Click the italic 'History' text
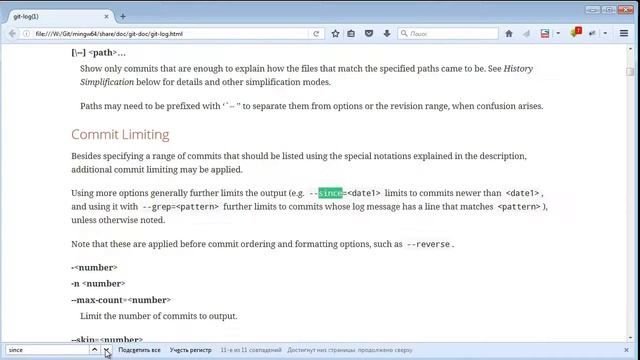The image size is (640, 360). click(x=518, y=69)
